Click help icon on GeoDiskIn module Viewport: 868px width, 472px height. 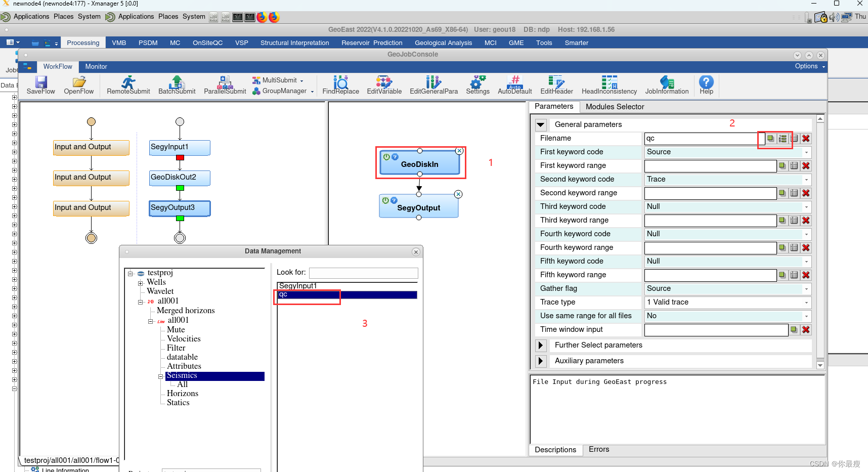coord(395,157)
